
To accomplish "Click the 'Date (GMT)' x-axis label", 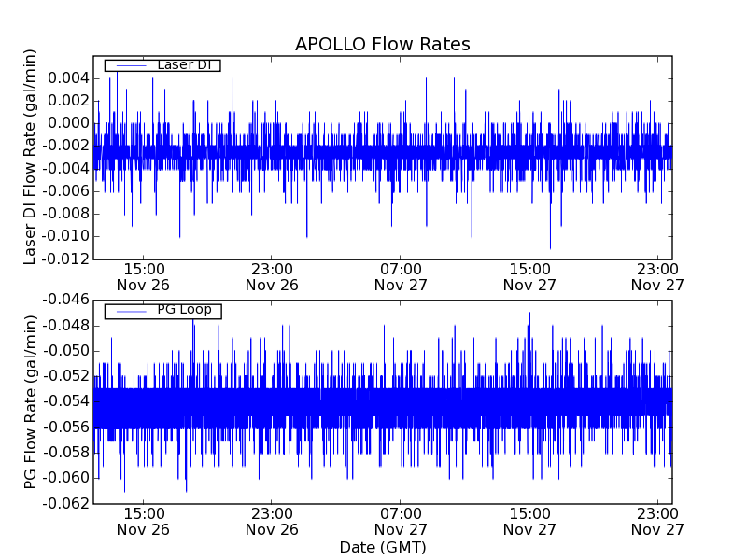I will [383, 548].
